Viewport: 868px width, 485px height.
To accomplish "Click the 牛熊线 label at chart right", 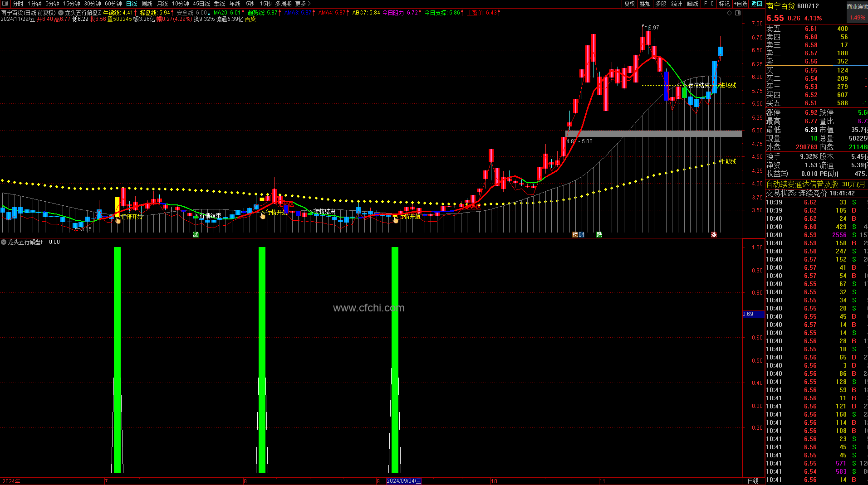I will pos(728,161).
